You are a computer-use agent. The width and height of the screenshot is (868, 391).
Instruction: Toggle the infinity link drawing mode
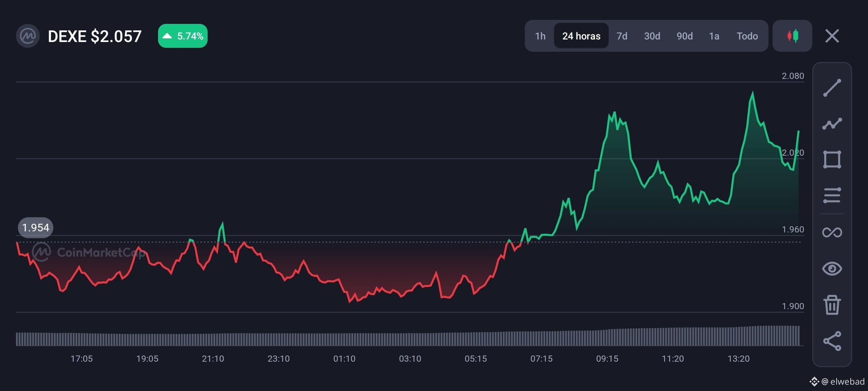tap(832, 232)
